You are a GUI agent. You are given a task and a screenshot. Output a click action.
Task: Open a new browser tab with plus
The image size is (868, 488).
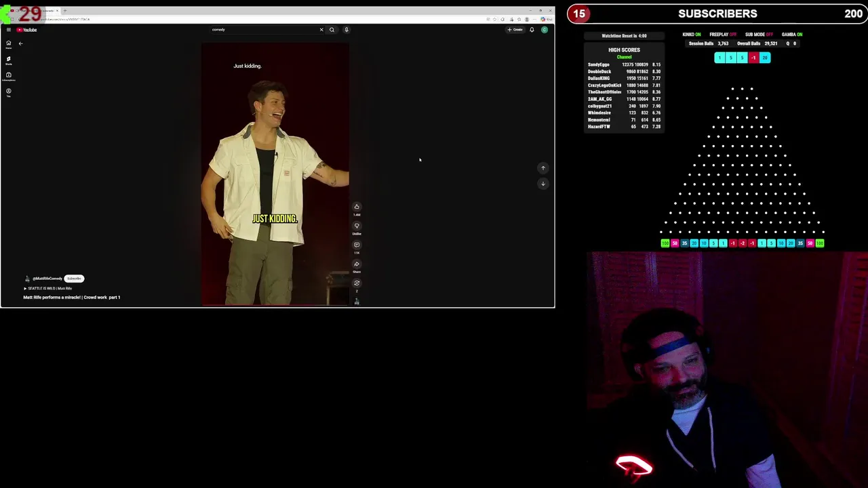click(x=65, y=11)
